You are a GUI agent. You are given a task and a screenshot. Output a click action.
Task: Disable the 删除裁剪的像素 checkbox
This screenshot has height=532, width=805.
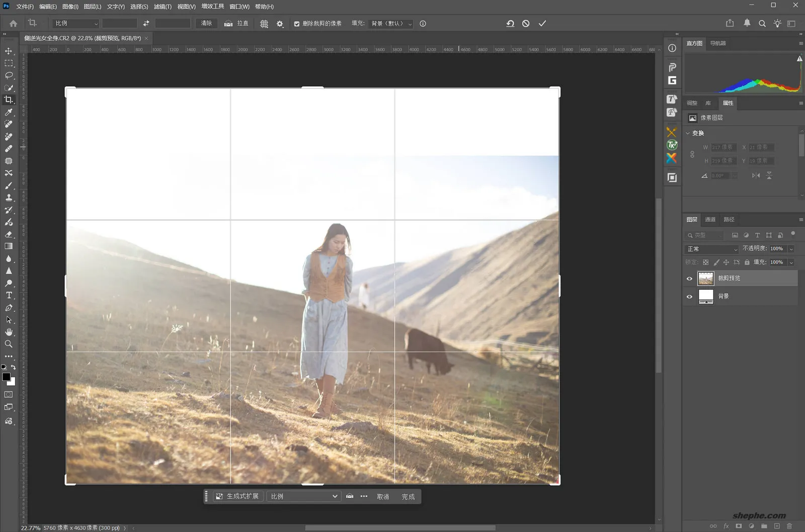pyautogui.click(x=297, y=23)
